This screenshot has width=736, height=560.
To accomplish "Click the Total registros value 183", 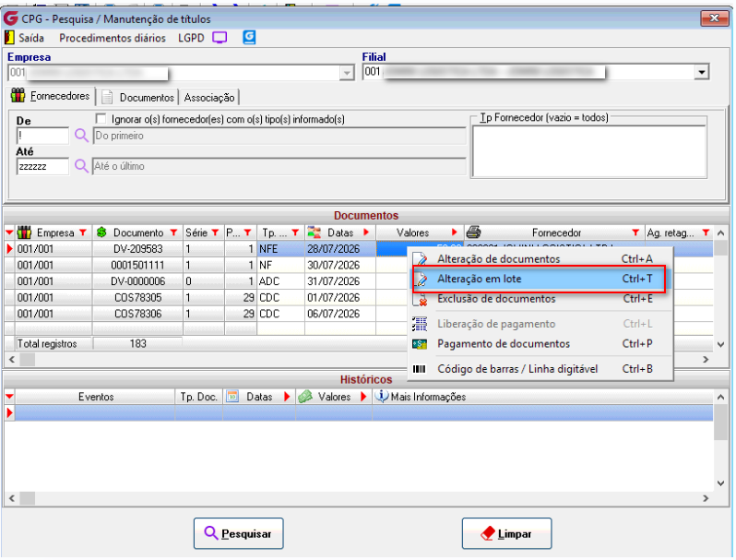I will pyautogui.click(x=137, y=343).
